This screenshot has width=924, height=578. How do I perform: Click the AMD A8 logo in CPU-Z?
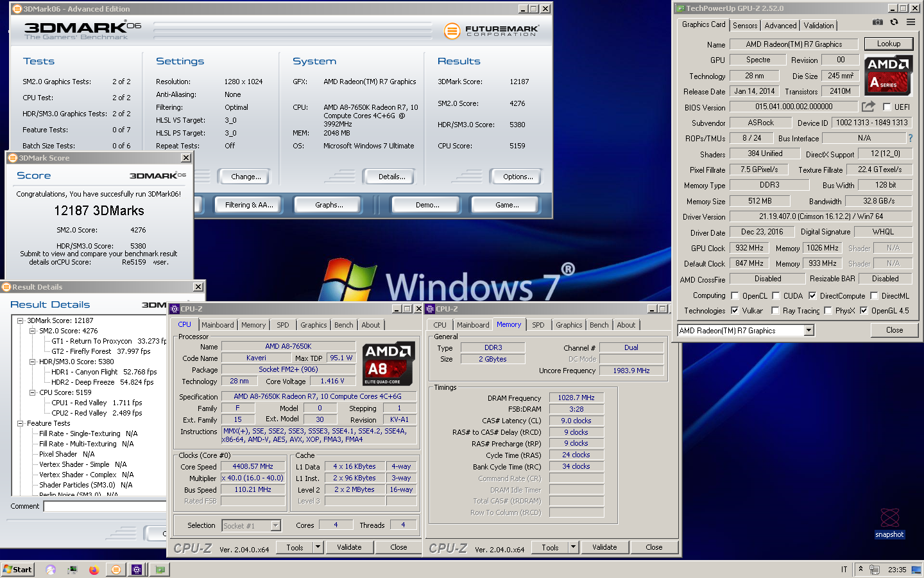388,363
